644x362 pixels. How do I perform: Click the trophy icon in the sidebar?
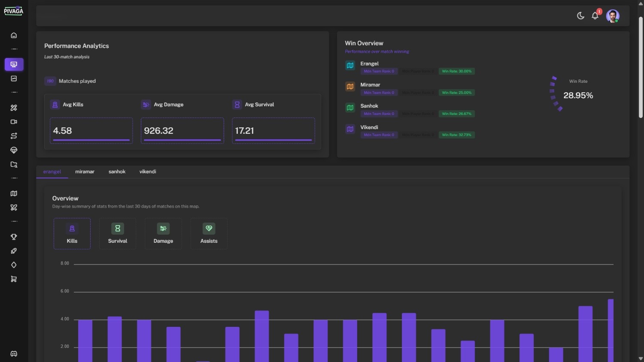14,237
